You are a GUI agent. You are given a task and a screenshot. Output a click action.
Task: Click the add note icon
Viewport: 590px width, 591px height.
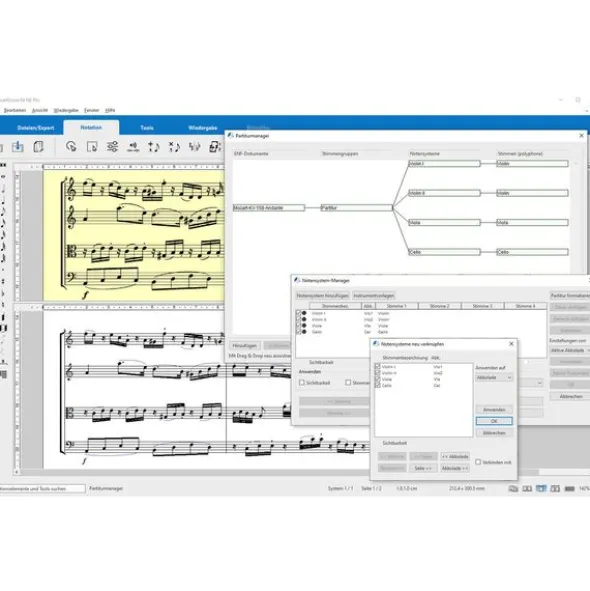153,146
